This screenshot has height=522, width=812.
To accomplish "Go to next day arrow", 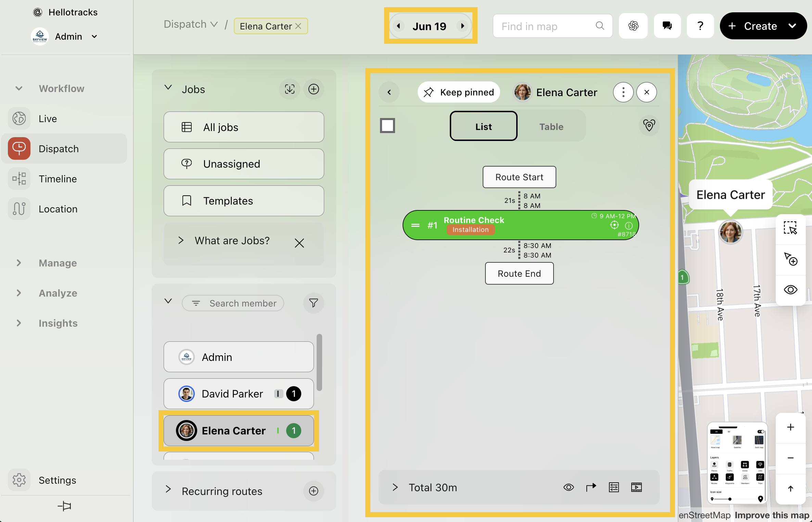I will [462, 26].
